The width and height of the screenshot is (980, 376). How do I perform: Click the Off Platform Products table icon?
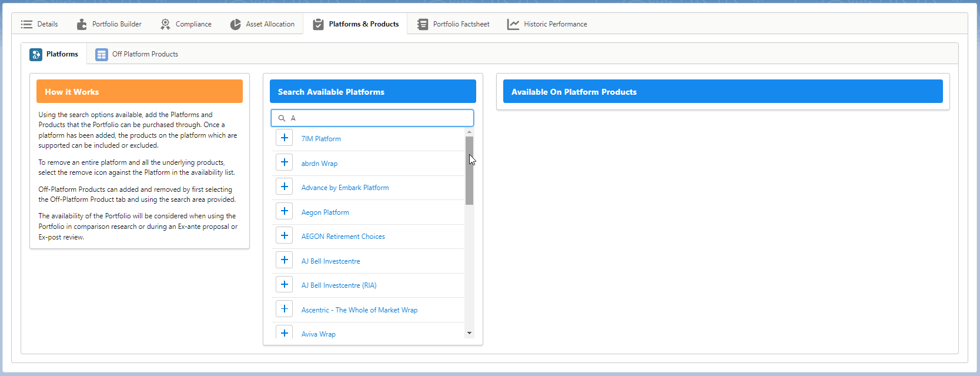point(102,54)
